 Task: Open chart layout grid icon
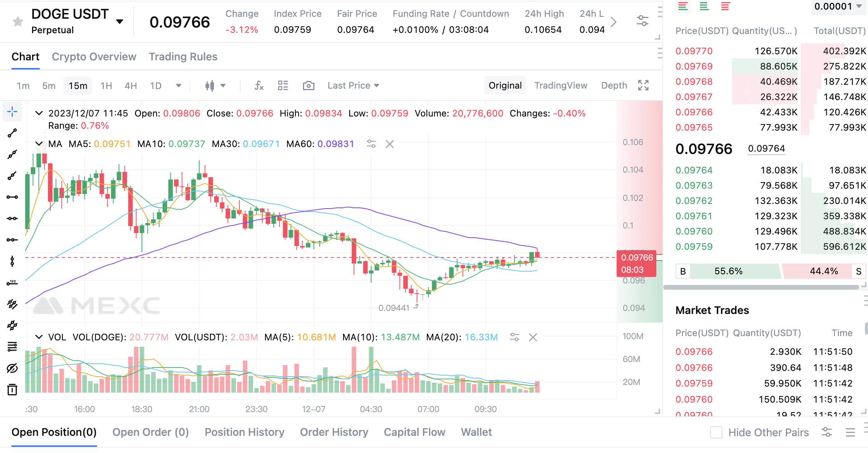[x=283, y=86]
